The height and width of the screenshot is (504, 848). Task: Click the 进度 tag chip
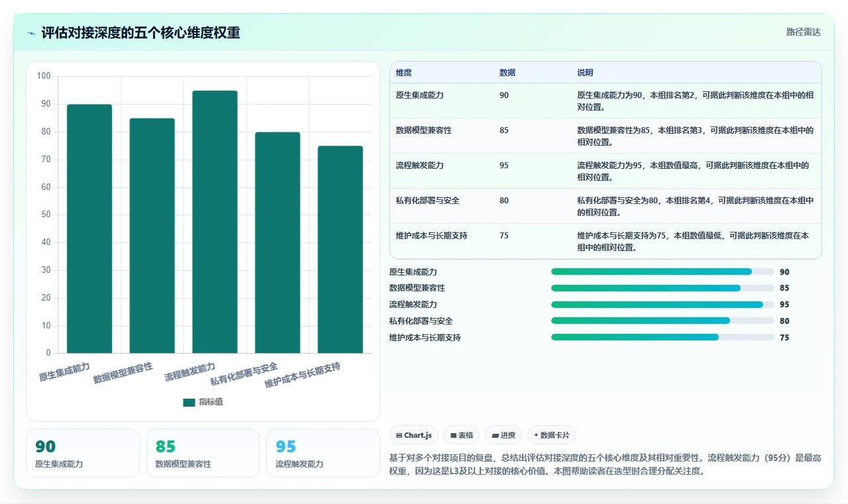pos(503,435)
